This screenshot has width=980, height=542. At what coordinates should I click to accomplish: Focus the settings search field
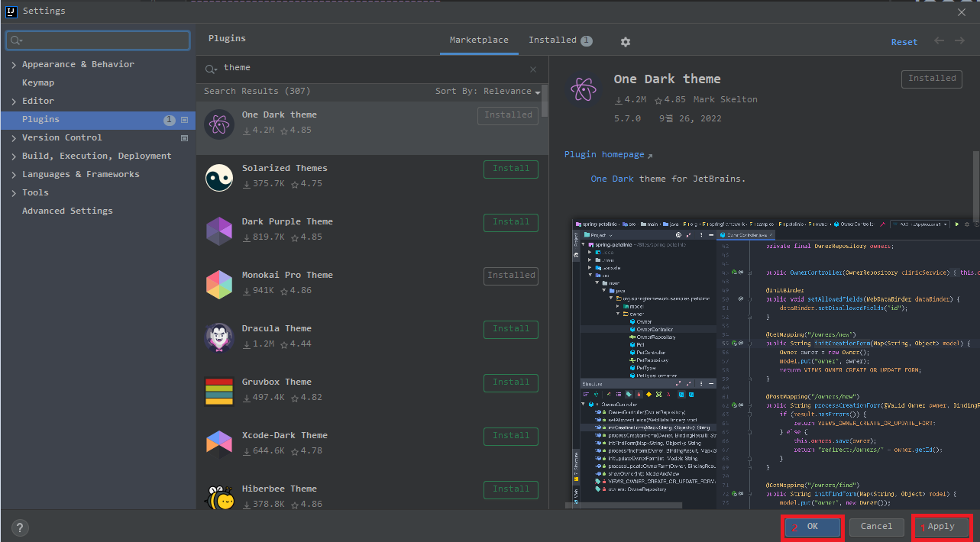pos(98,40)
